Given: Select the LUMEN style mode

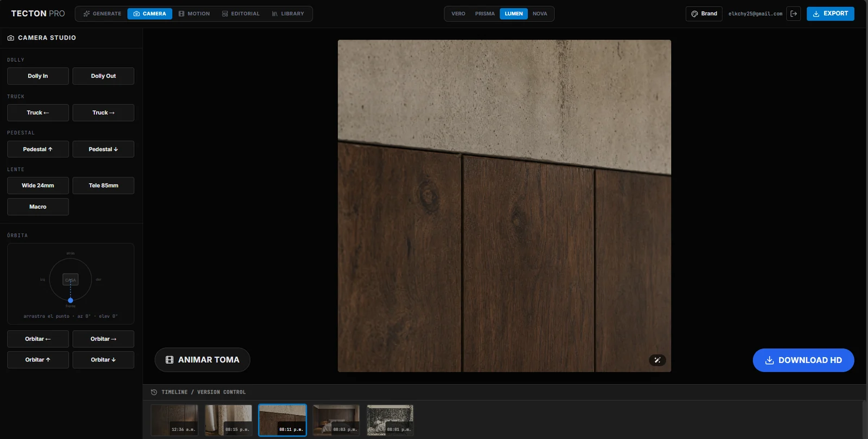Looking at the screenshot, I should pos(514,14).
